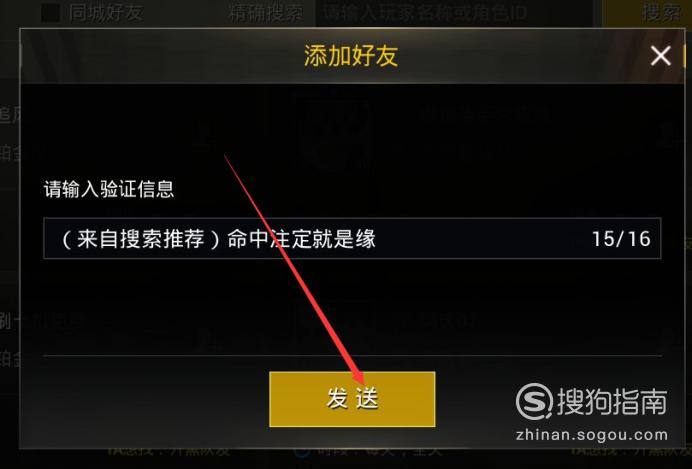Click the 命中注定就是缘 message text

point(301,239)
